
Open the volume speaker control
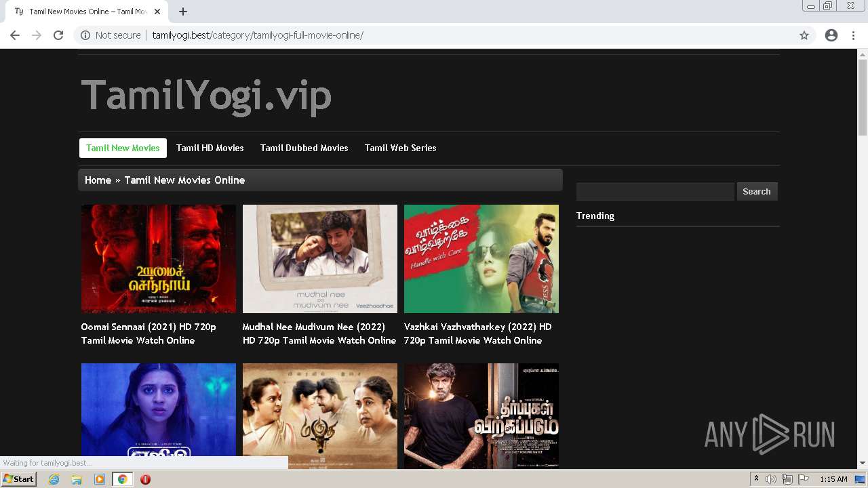coord(771,479)
